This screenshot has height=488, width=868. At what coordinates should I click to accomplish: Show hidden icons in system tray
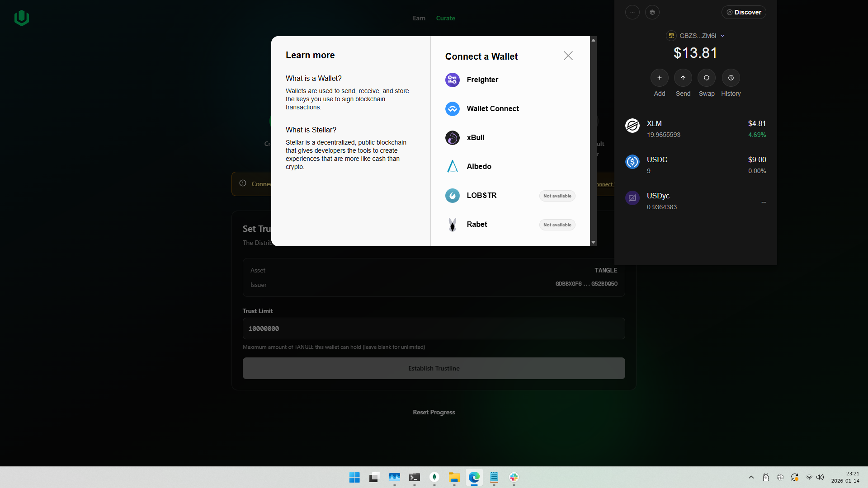[751, 477]
